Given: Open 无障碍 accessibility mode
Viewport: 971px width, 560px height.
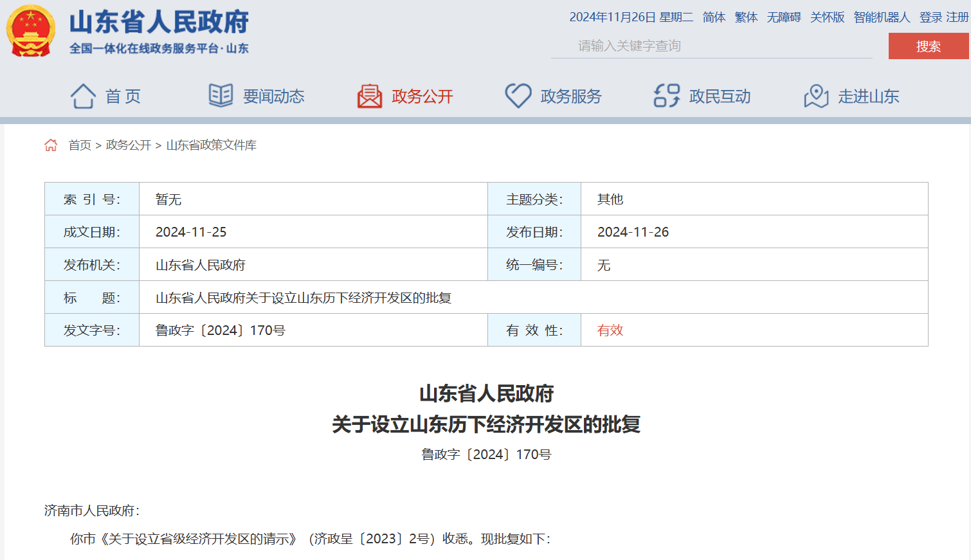Looking at the screenshot, I should pyautogui.click(x=784, y=17).
